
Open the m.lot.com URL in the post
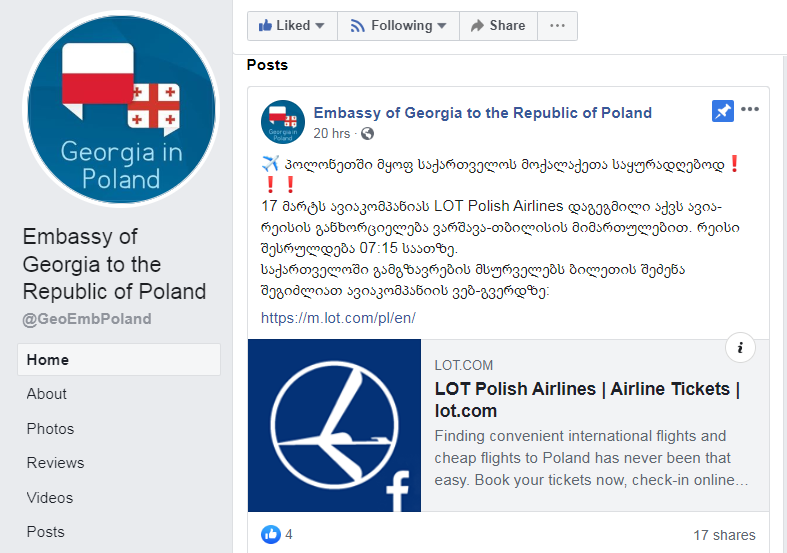tap(338, 318)
